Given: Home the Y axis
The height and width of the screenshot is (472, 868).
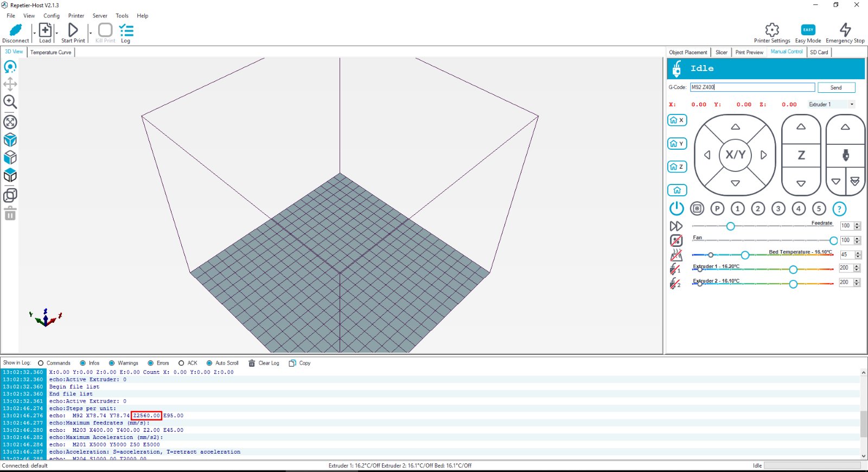Looking at the screenshot, I should (677, 144).
